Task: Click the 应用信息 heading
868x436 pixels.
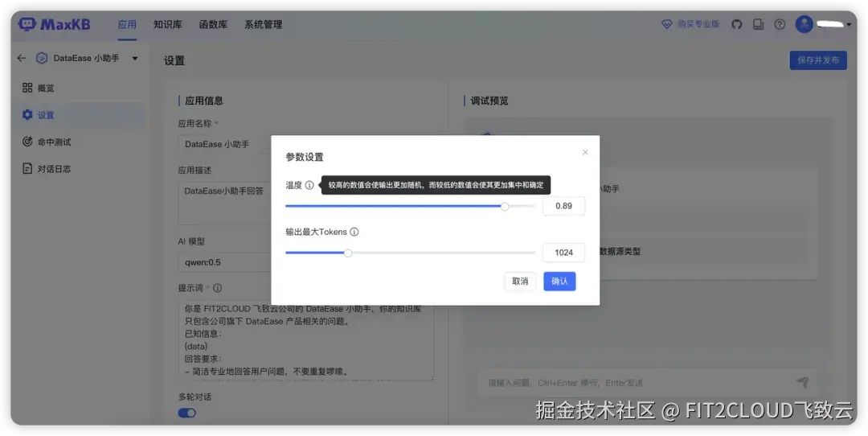Action: pyautogui.click(x=204, y=101)
